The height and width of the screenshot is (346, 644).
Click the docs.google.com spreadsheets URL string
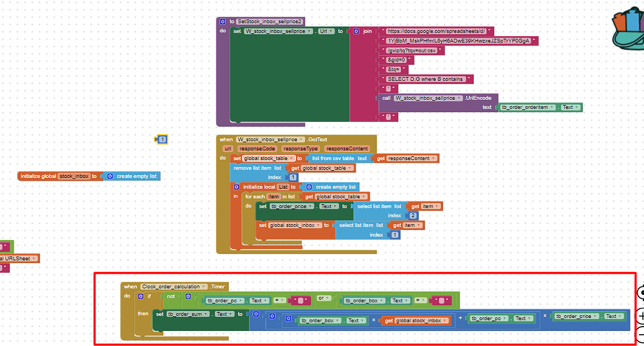click(x=436, y=31)
